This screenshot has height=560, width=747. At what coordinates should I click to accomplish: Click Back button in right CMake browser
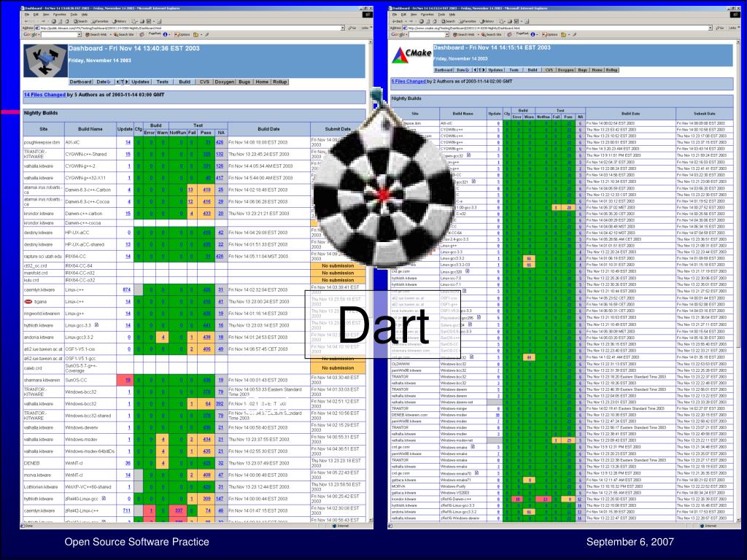(398, 21)
